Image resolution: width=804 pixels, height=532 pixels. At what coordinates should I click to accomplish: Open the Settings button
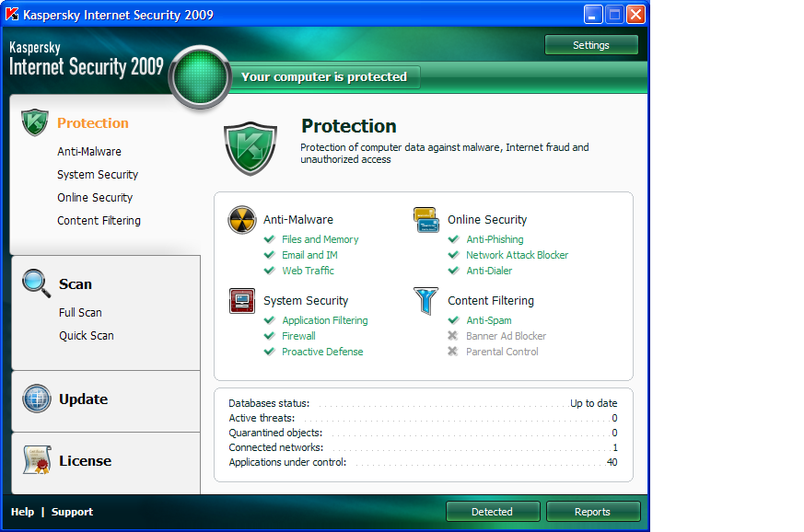click(591, 45)
